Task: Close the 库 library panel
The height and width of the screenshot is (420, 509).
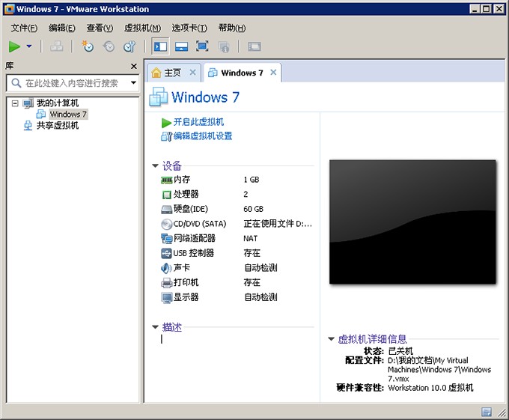Action: click(x=134, y=66)
